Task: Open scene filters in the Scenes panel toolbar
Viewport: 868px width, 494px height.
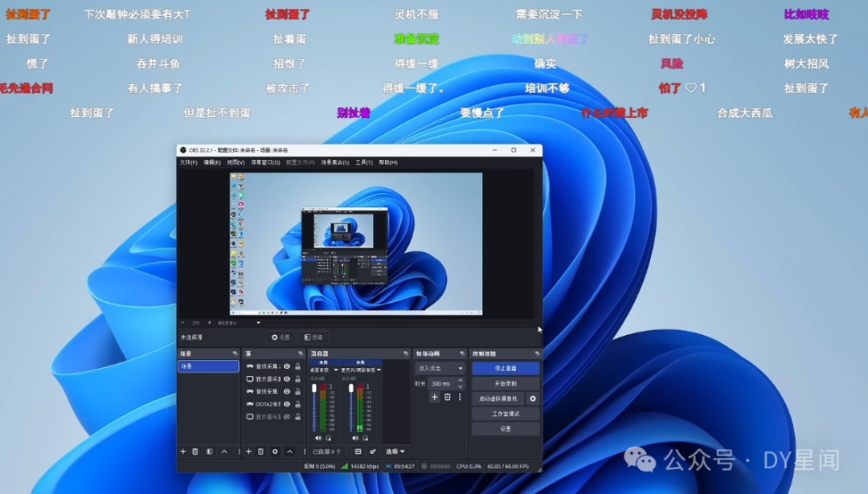Action: [x=209, y=451]
